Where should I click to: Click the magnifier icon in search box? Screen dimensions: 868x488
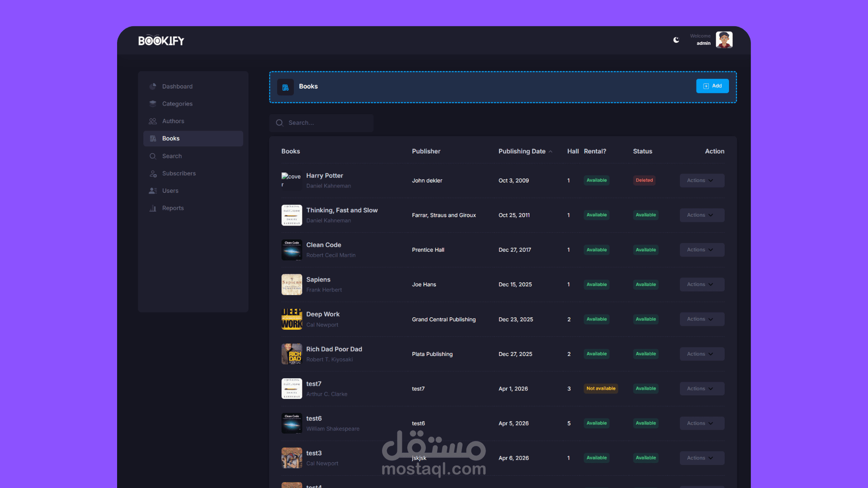(279, 123)
